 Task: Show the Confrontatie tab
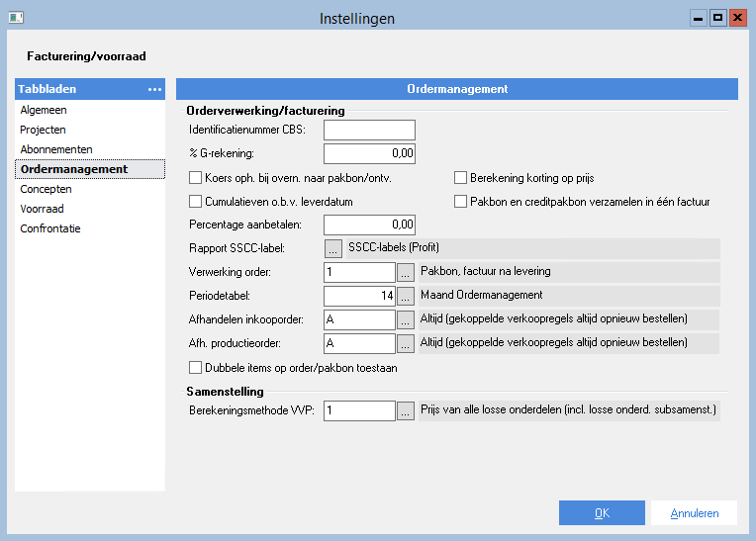(x=90, y=228)
